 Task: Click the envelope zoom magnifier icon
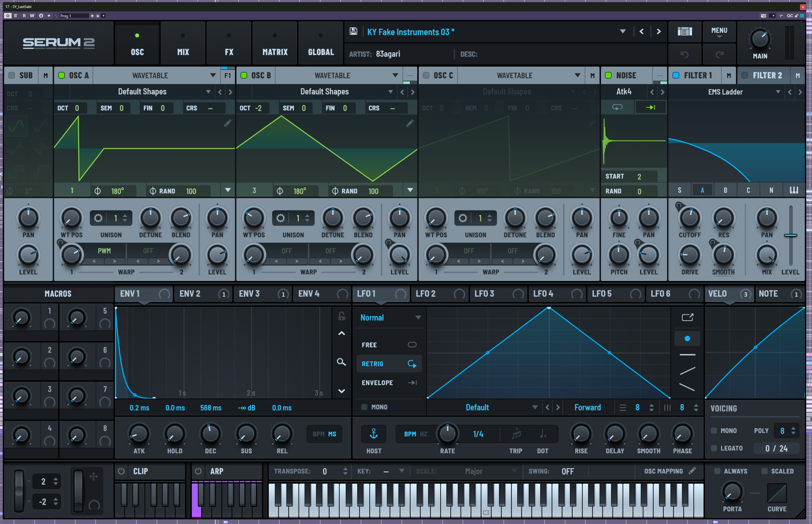coord(341,362)
